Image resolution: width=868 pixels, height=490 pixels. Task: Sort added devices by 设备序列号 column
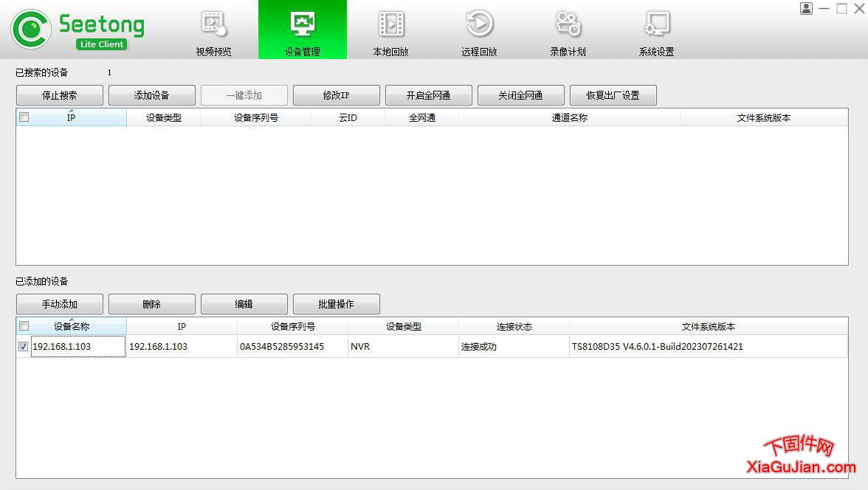pyautogui.click(x=292, y=326)
